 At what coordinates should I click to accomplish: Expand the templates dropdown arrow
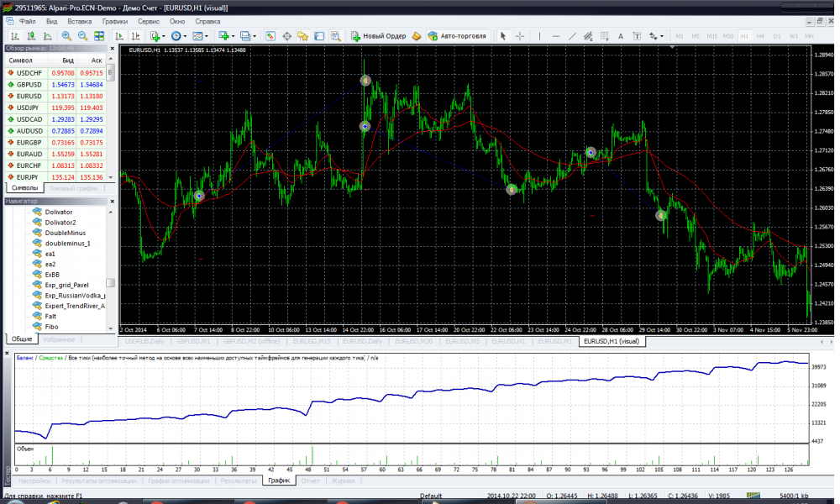pos(207,36)
